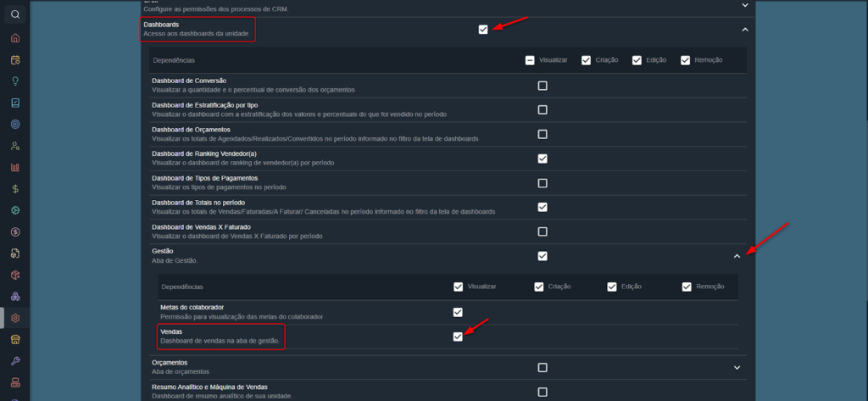Toggle the Visualizar checkbox in Dashboards dependências
868x401 pixels.
[530, 60]
